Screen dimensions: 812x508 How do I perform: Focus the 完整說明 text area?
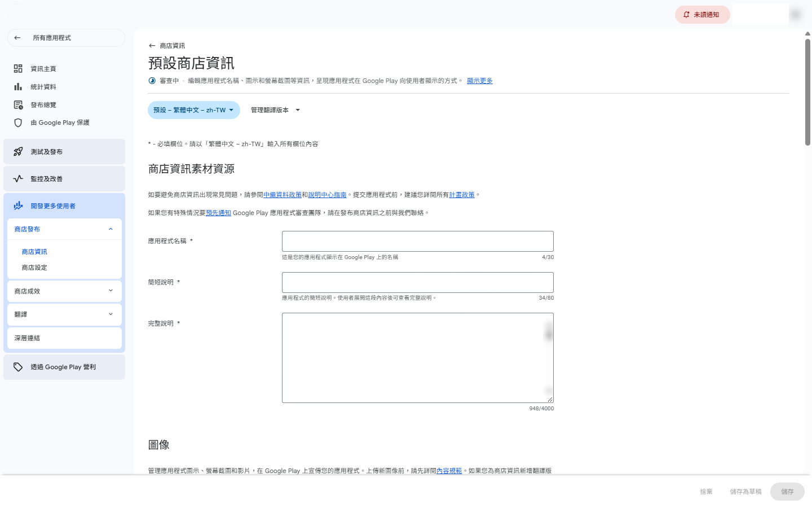coord(418,358)
